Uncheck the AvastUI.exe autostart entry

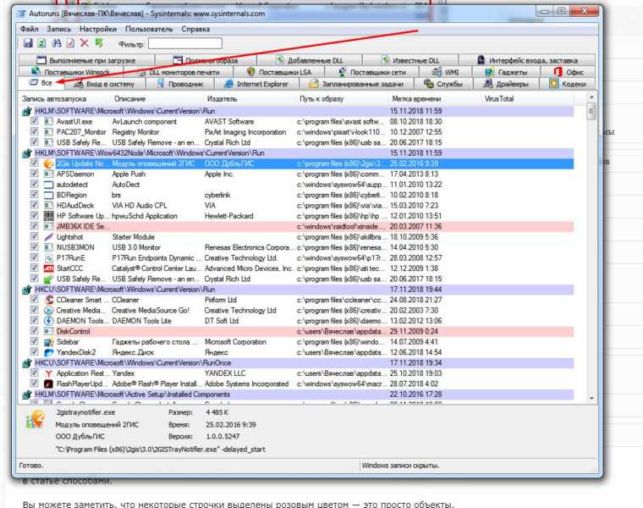pyautogui.click(x=34, y=121)
